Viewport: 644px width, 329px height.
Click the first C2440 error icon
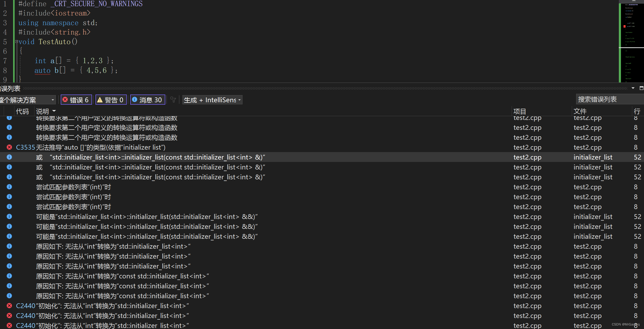[9, 305]
